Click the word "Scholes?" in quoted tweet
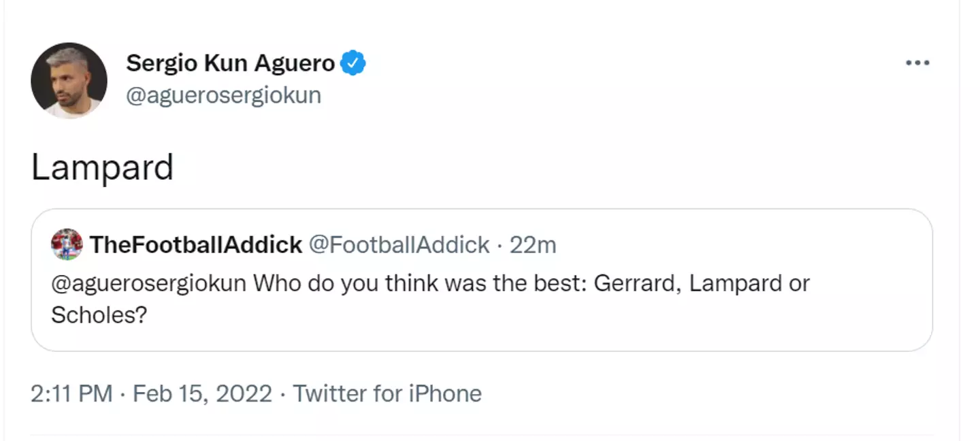 point(99,314)
